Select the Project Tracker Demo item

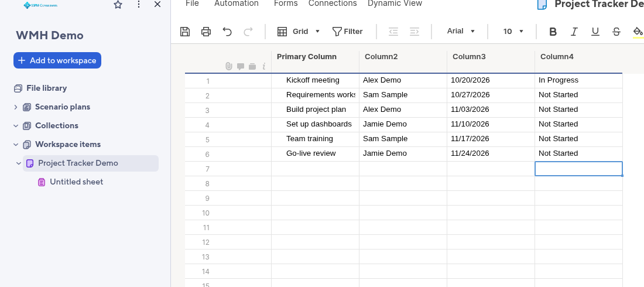(91, 163)
